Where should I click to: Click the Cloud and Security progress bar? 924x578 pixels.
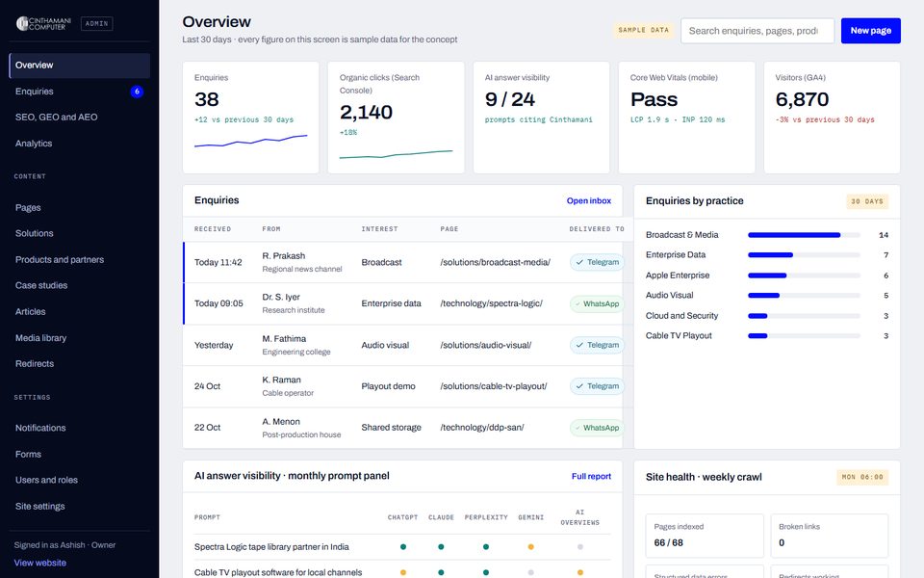pyautogui.click(x=804, y=316)
